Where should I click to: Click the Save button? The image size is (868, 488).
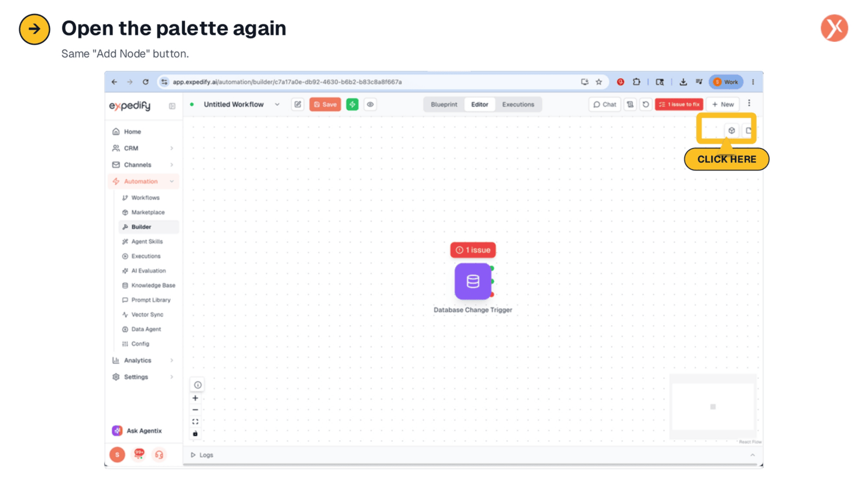(x=325, y=104)
